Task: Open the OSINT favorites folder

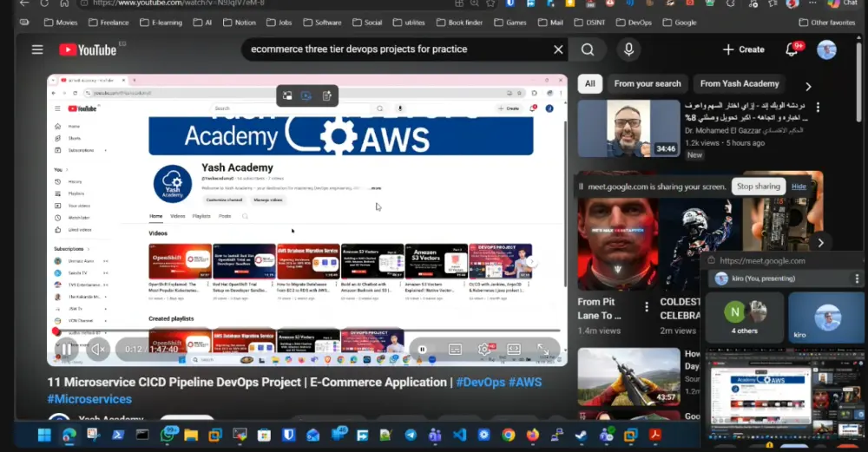Action: coord(589,23)
